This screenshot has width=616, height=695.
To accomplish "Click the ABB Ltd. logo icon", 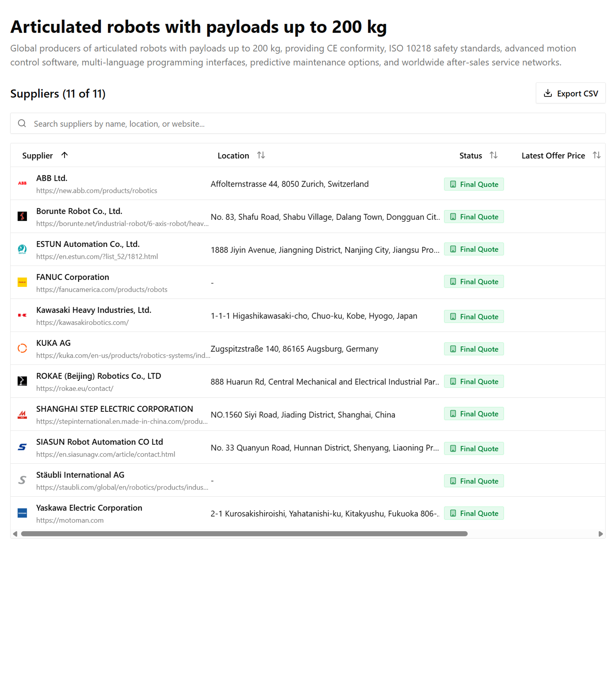I will coord(23,183).
